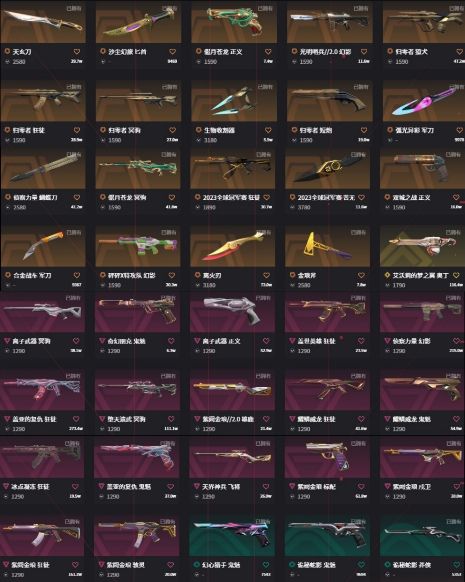Image resolution: width=465 pixels, height=582 pixels.
Task: Open the cyan twin-claw blades skin thumbnail
Action: click(x=234, y=100)
